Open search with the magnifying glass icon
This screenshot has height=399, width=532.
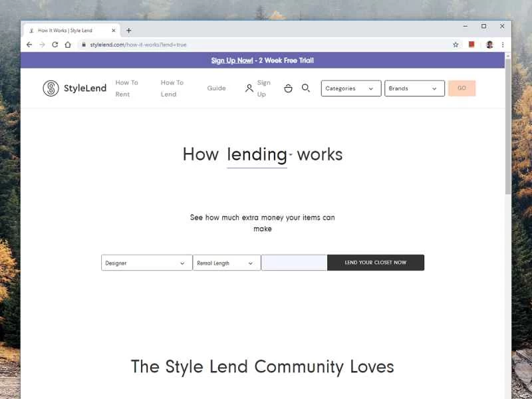pyautogui.click(x=306, y=88)
